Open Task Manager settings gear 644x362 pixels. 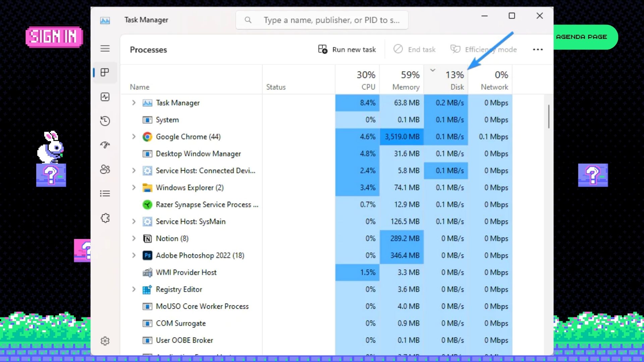click(105, 341)
